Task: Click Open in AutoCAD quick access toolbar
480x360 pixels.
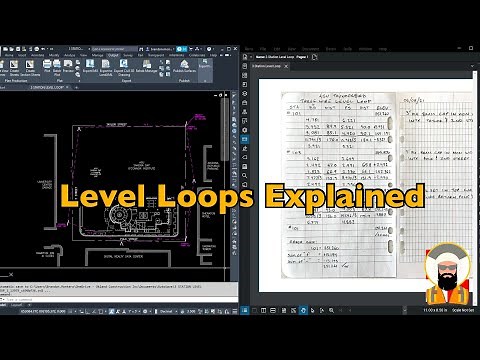Action: (12, 49)
